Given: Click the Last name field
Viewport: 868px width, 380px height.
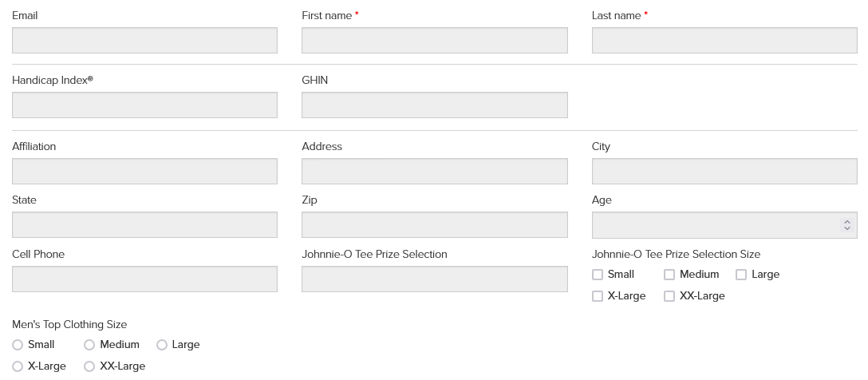Looking at the screenshot, I should click(x=724, y=41).
